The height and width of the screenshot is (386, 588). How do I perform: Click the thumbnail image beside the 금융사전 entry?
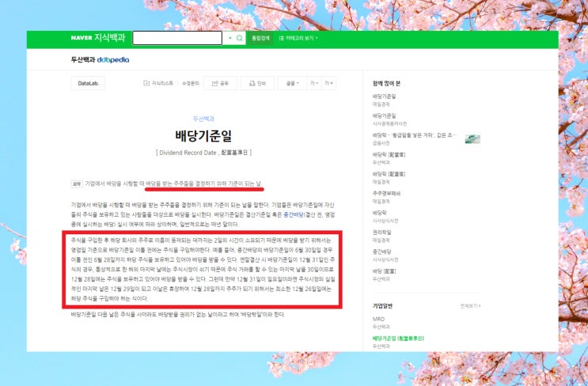[472, 139]
